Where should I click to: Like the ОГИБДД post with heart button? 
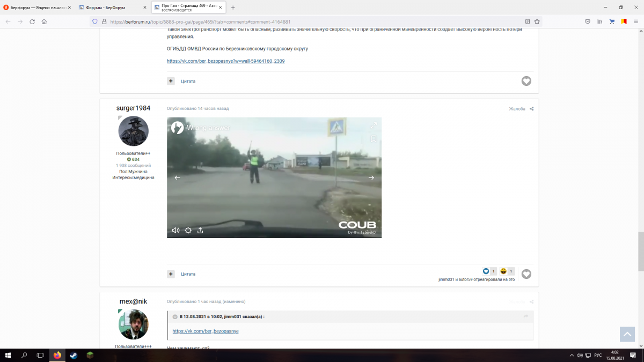(x=526, y=81)
